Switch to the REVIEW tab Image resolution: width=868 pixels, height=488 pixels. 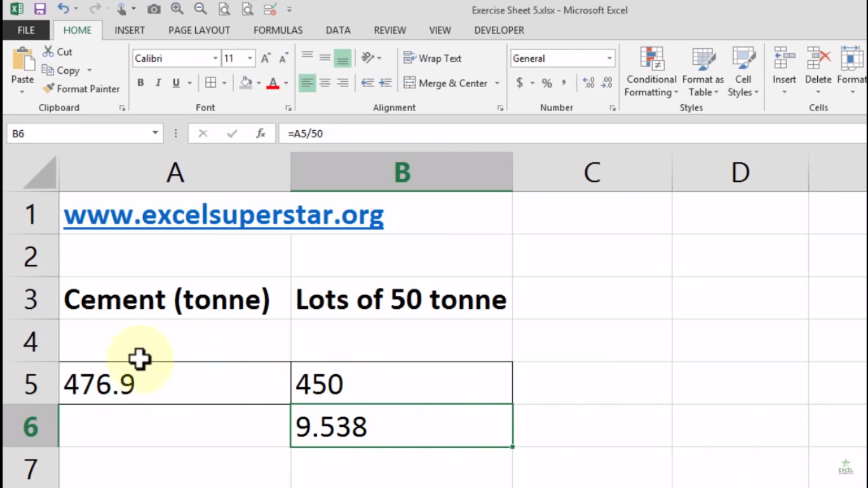(x=390, y=30)
